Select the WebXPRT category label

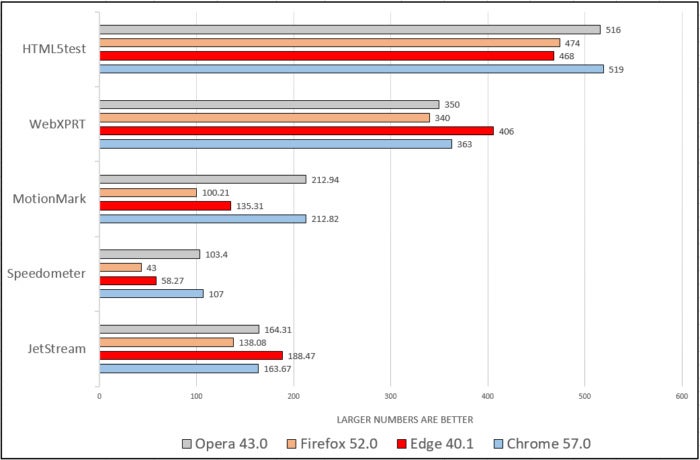(57, 124)
